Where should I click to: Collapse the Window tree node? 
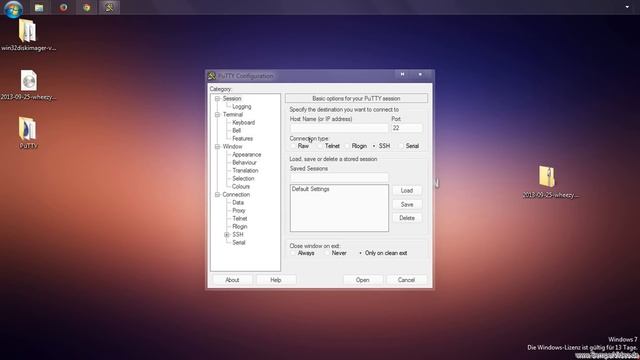(218, 147)
